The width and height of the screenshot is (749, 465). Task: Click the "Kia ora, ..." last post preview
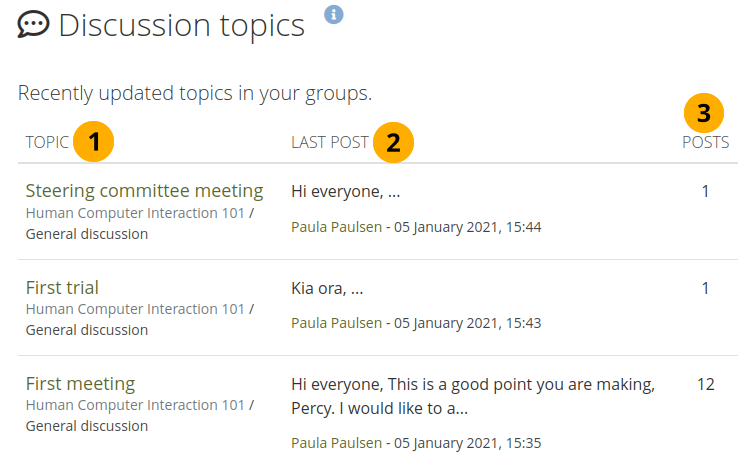pos(327,288)
